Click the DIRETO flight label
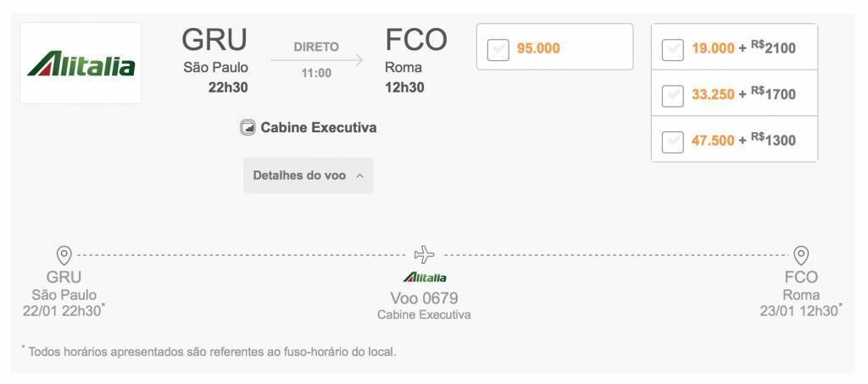 coord(316,47)
